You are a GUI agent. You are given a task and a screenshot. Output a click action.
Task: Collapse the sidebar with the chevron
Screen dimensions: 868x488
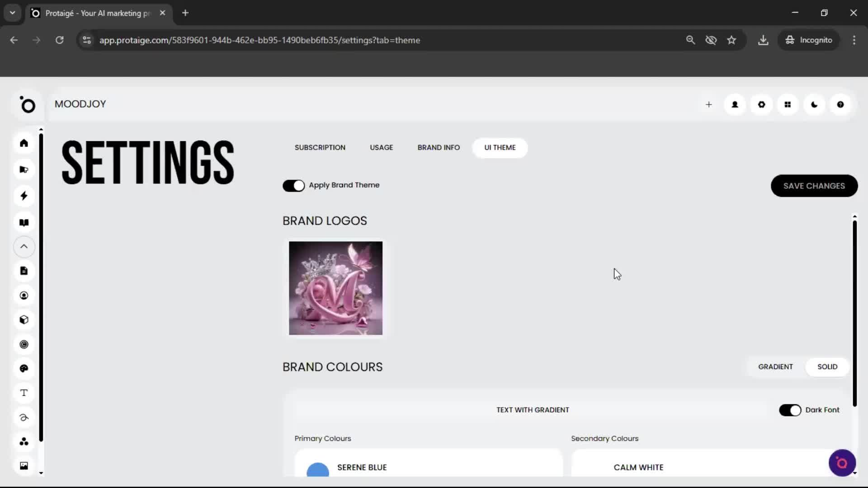(x=24, y=247)
